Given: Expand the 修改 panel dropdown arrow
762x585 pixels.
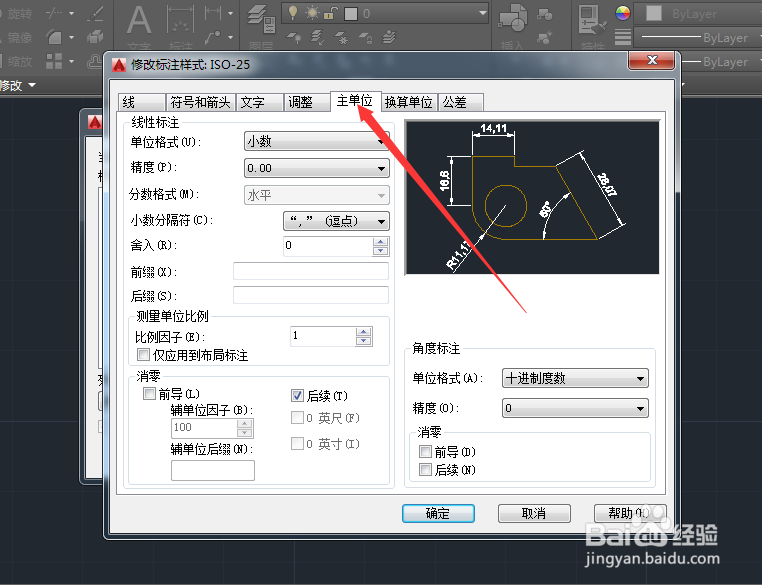Looking at the screenshot, I should 32,85.
